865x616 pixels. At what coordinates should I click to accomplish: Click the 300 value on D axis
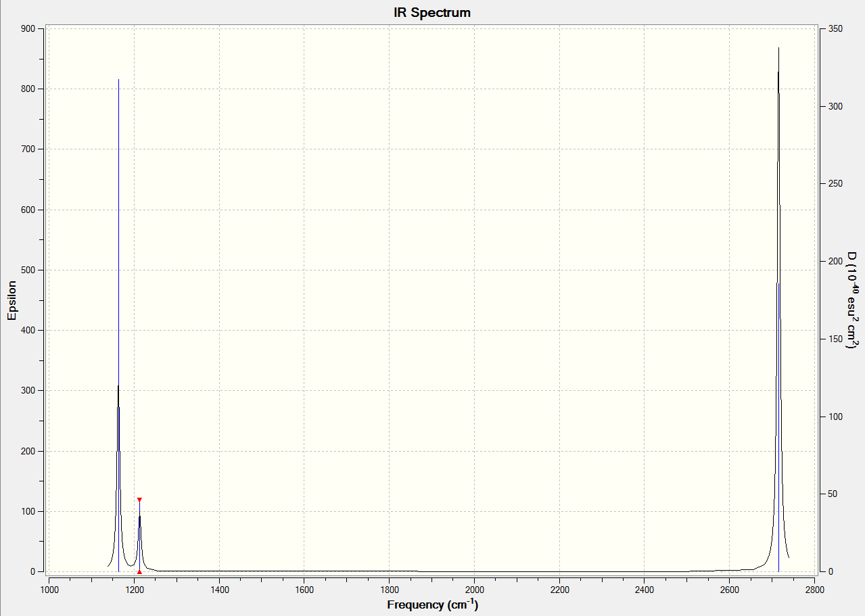click(x=835, y=106)
